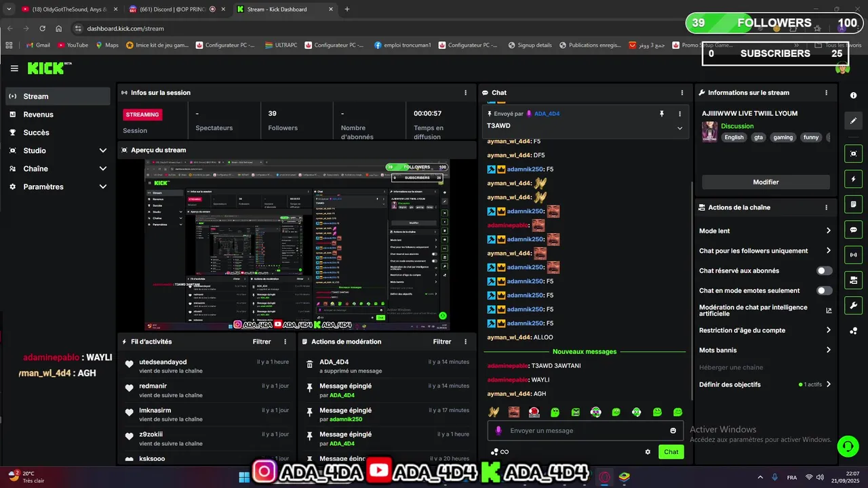Select Stream in the left sidebar
This screenshot has height=488, width=868.
pyautogui.click(x=58, y=96)
